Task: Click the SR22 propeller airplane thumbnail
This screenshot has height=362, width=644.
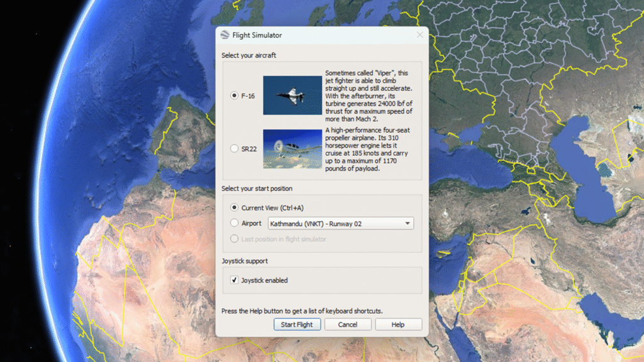Action: click(292, 149)
